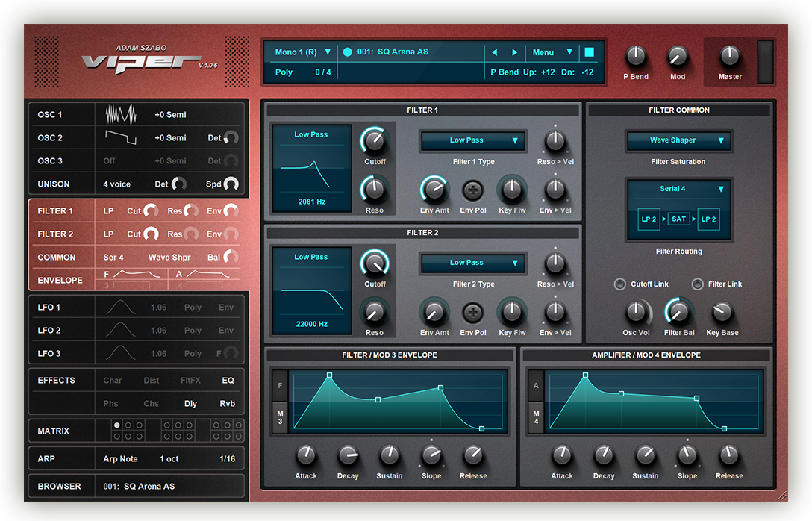Click the LFO 1 waveform shape
The height and width of the screenshot is (521, 812).
click(121, 308)
